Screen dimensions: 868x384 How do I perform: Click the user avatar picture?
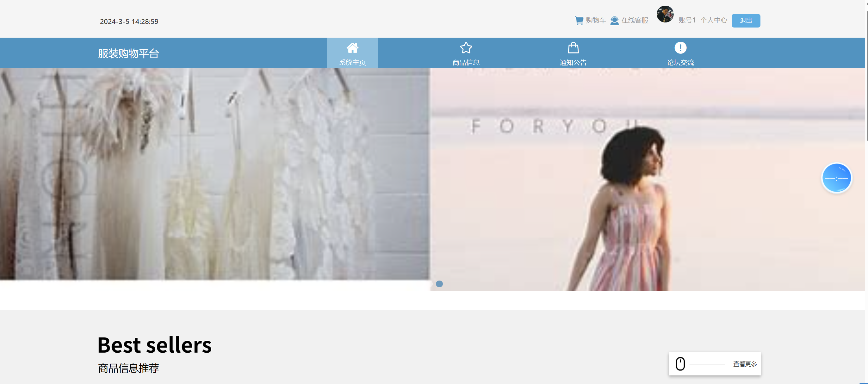click(665, 14)
